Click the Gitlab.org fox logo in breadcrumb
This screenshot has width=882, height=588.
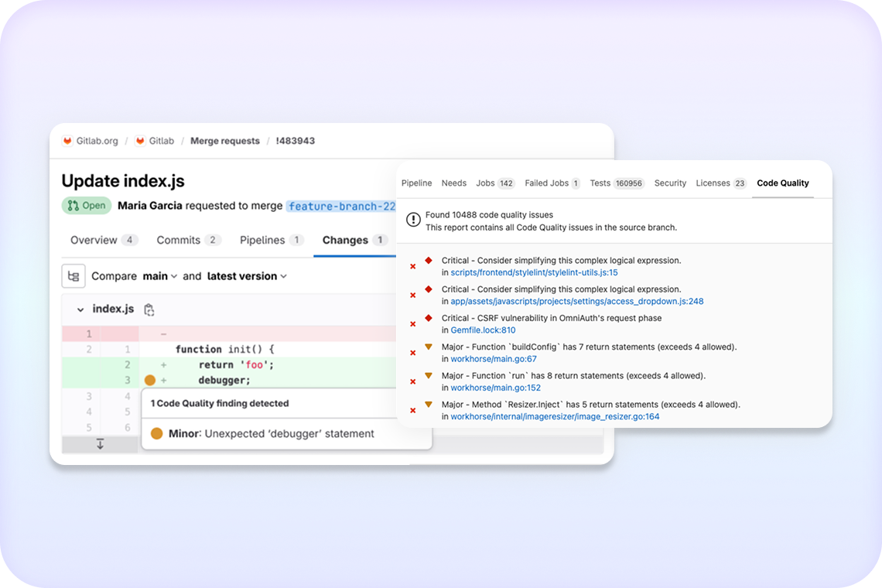pyautogui.click(x=67, y=141)
